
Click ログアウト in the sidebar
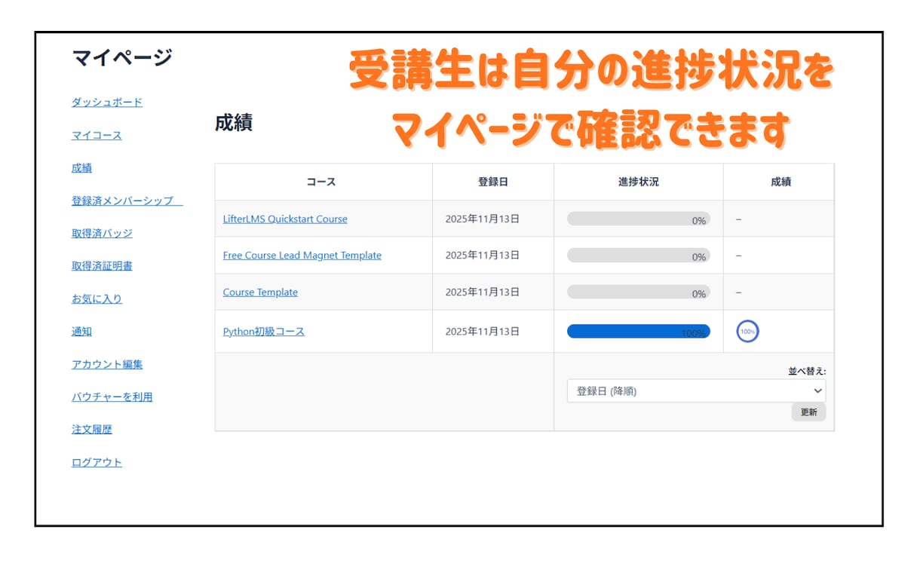click(97, 462)
